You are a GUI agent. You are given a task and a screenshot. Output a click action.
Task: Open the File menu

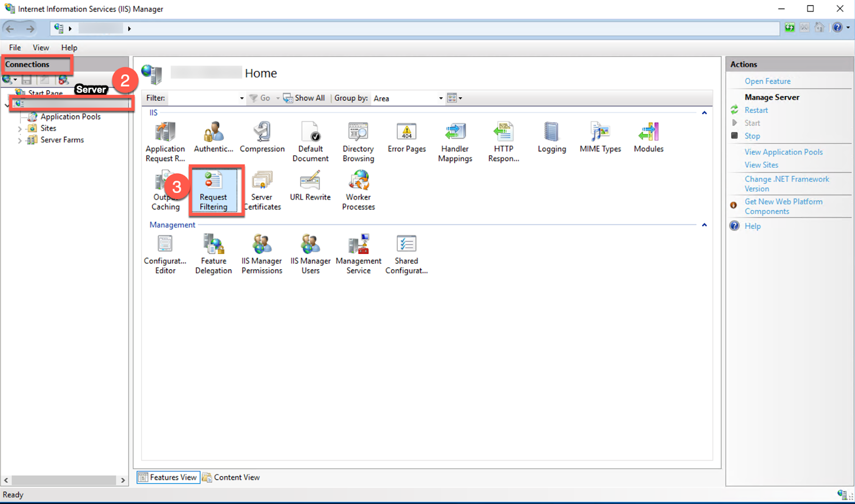click(x=15, y=48)
